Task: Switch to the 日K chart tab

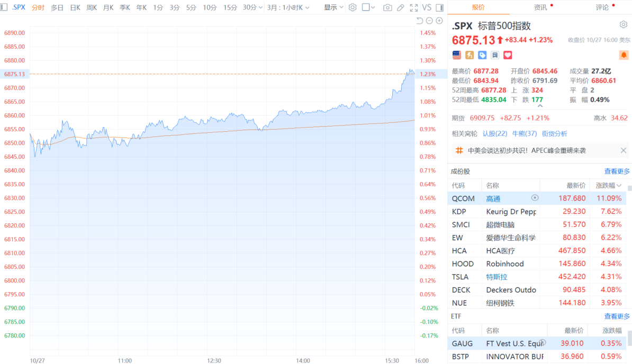Action: pyautogui.click(x=75, y=7)
